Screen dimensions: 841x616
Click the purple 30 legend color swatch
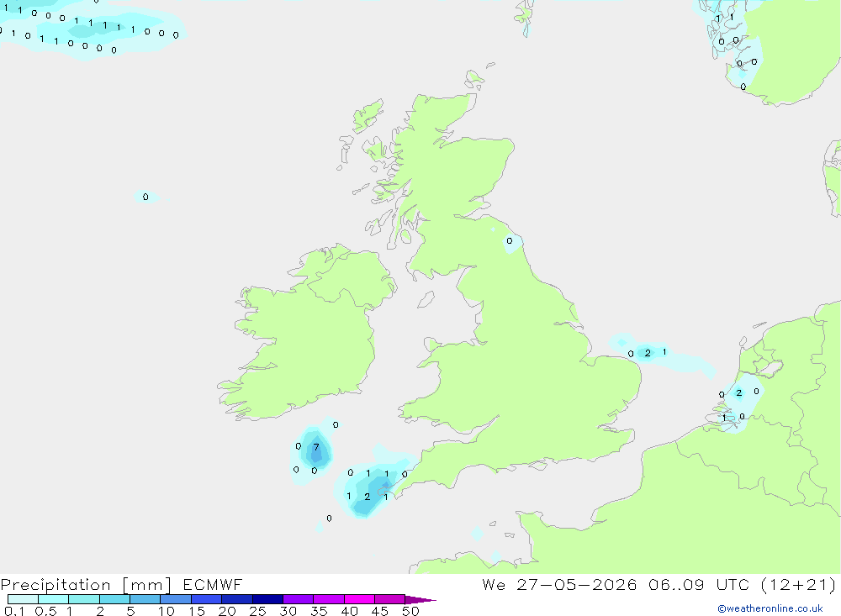tap(298, 599)
